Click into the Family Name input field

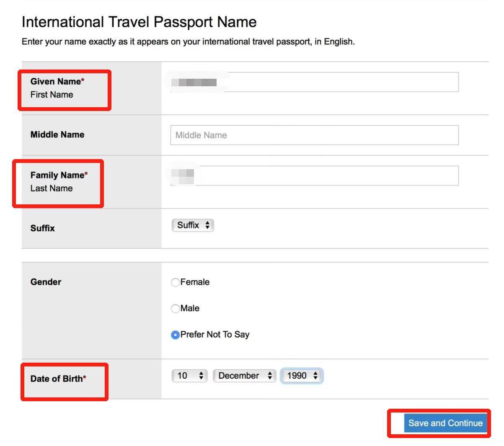(314, 176)
